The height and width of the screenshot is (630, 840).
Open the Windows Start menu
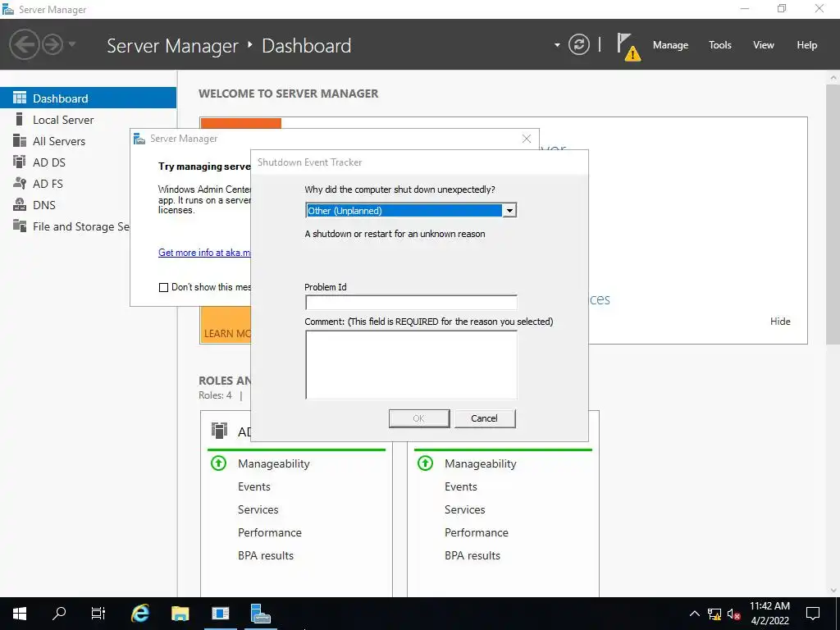pyautogui.click(x=20, y=614)
